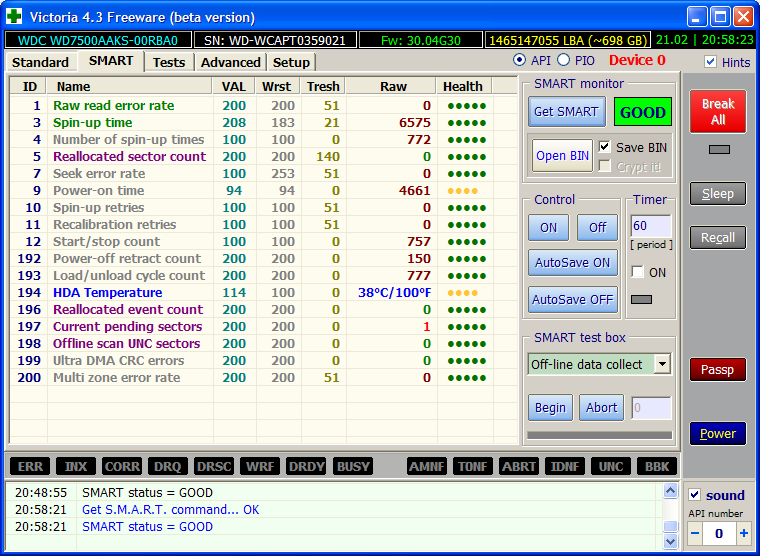760x556 pixels.
Task: Select the Power-on time row
Action: [x=263, y=191]
